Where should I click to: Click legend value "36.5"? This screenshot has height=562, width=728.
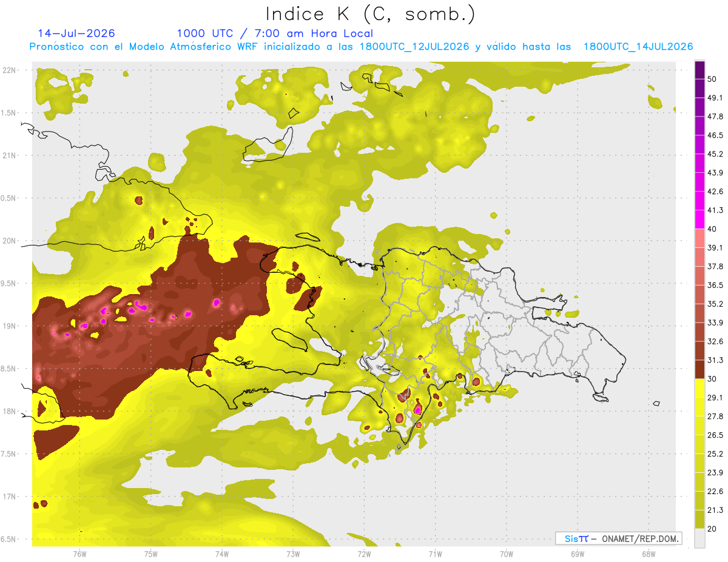click(x=715, y=286)
